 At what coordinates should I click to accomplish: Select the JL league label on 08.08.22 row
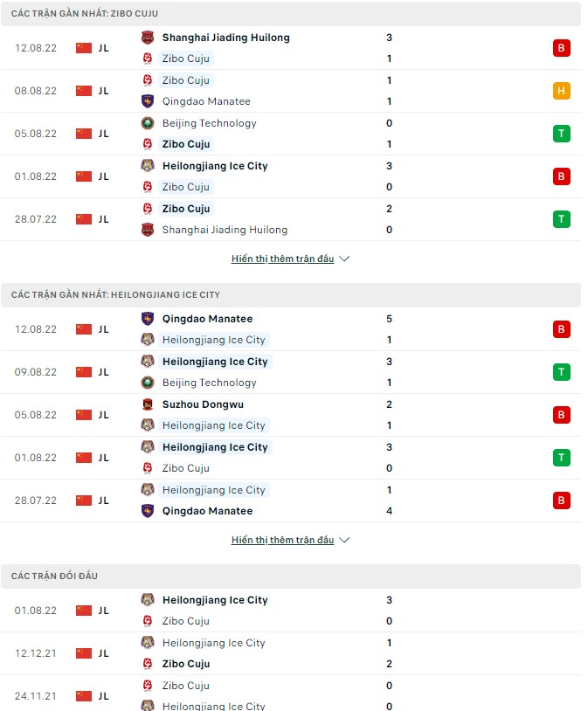105,91
